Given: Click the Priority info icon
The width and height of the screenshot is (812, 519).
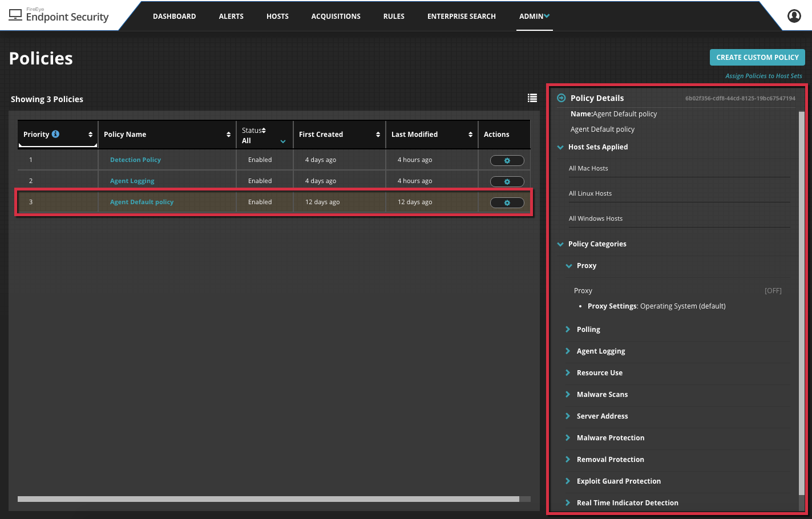Looking at the screenshot, I should pos(55,134).
